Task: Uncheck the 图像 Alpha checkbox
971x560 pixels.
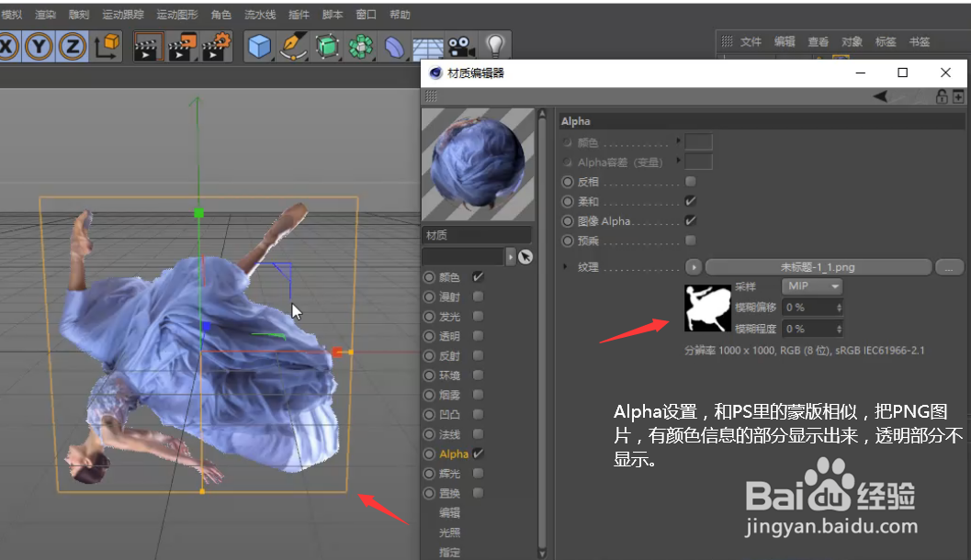Action: coord(691,221)
